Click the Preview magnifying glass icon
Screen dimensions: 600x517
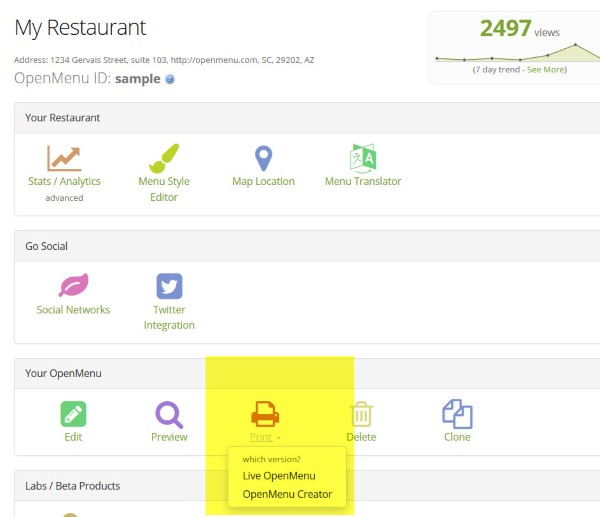click(x=169, y=414)
